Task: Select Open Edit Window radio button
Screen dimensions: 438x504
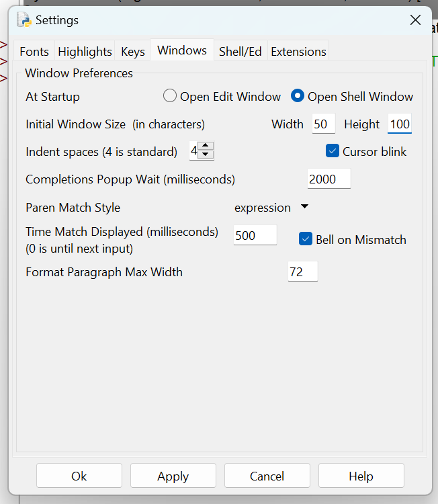Action: tap(170, 97)
